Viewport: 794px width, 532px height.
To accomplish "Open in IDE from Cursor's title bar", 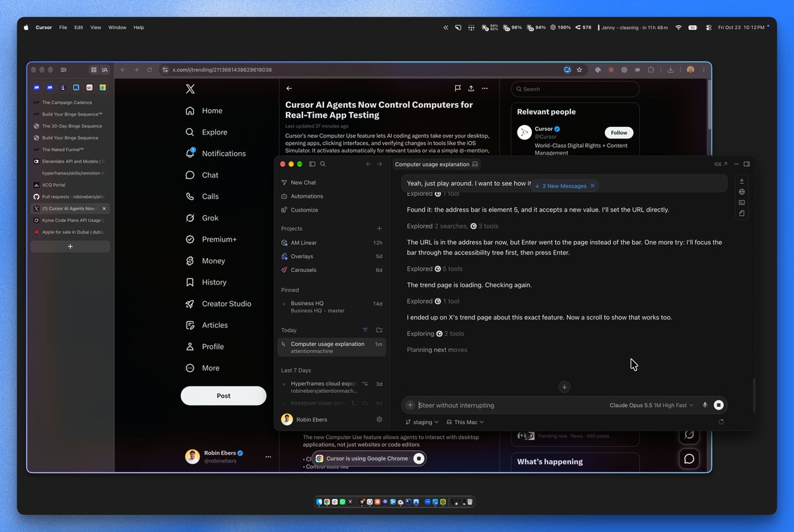I will 721,164.
